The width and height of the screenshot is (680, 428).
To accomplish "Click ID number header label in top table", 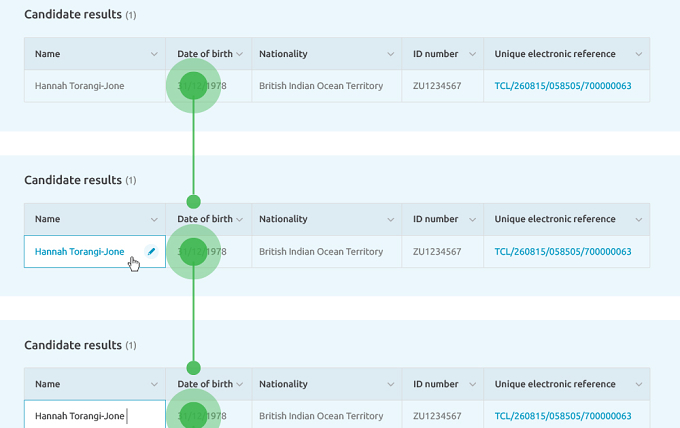I will [435, 54].
